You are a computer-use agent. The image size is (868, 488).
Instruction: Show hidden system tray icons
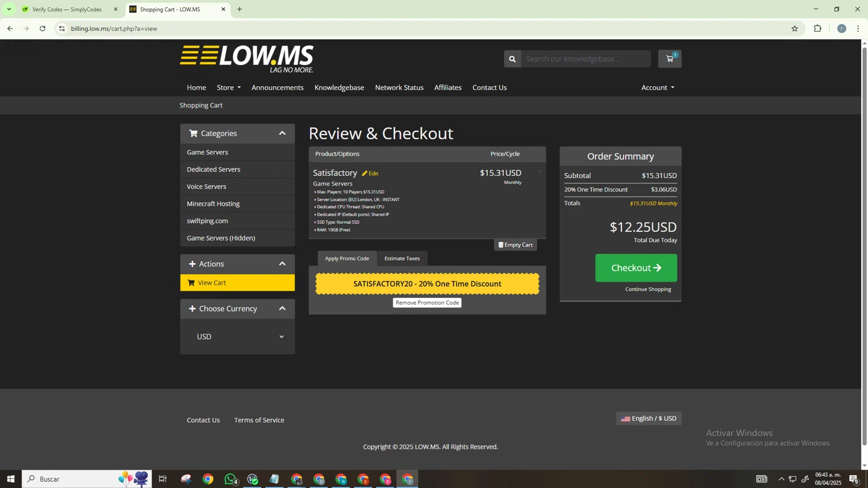pos(781,479)
